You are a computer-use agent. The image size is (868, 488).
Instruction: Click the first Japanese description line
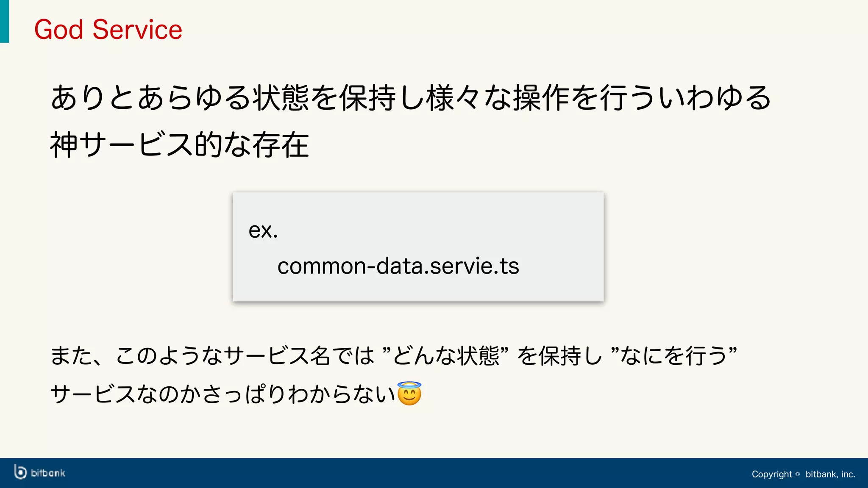411,98
